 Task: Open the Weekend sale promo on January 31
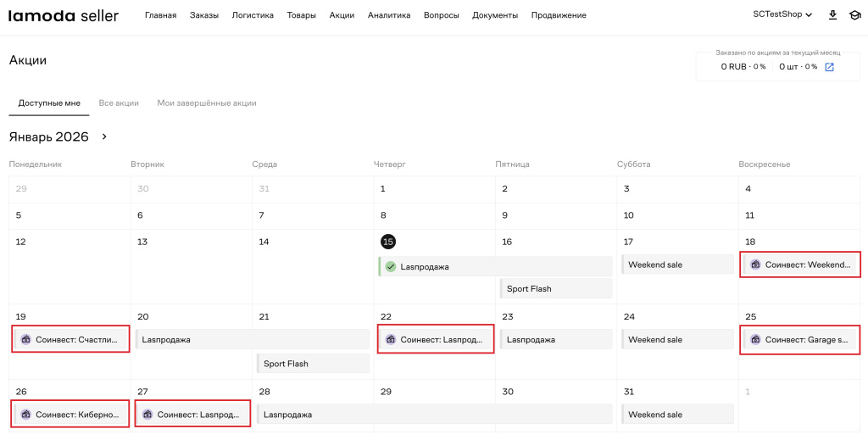(x=677, y=415)
